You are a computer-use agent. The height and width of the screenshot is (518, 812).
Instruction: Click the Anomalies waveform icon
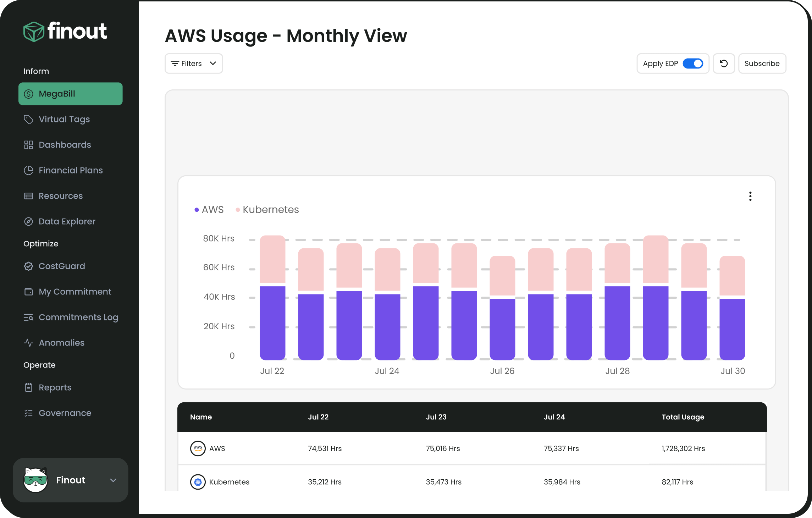(x=29, y=342)
